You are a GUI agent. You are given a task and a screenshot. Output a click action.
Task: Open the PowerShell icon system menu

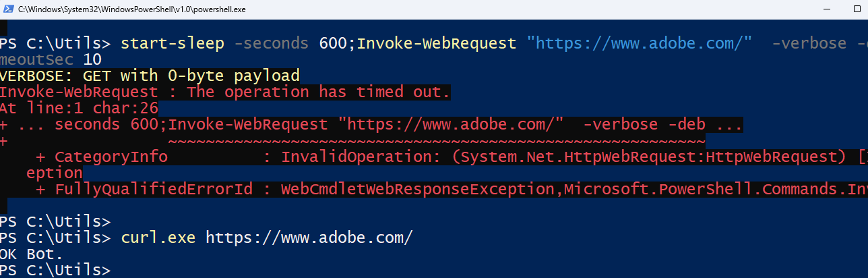[x=6, y=9]
